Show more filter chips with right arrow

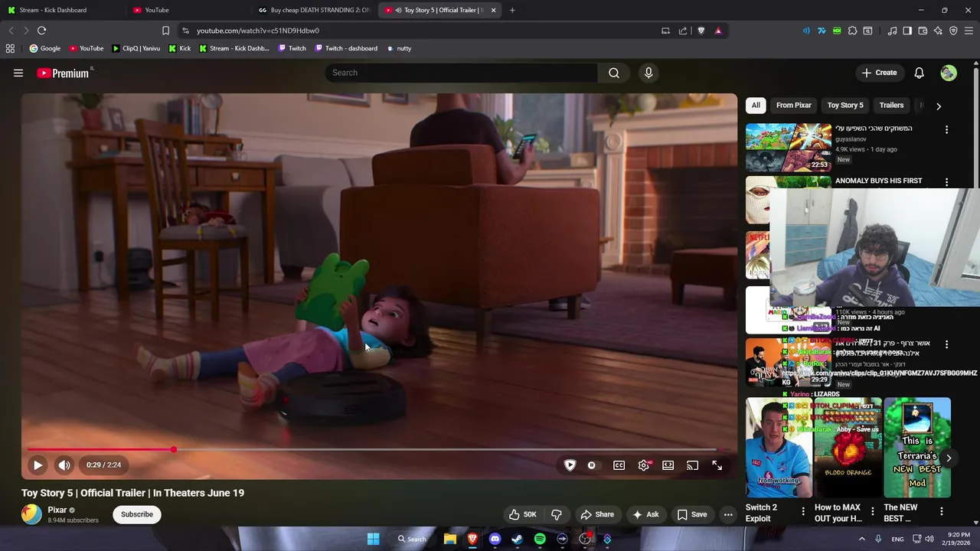(x=939, y=106)
